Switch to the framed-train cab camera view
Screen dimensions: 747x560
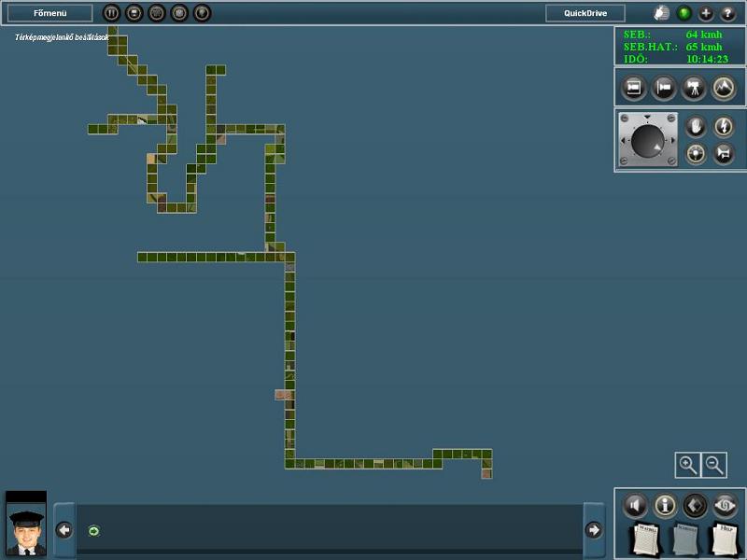point(634,88)
